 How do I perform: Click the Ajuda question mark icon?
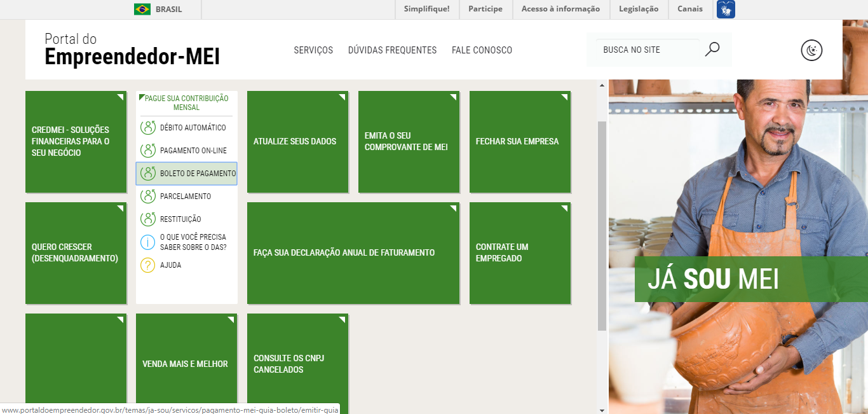[147, 265]
